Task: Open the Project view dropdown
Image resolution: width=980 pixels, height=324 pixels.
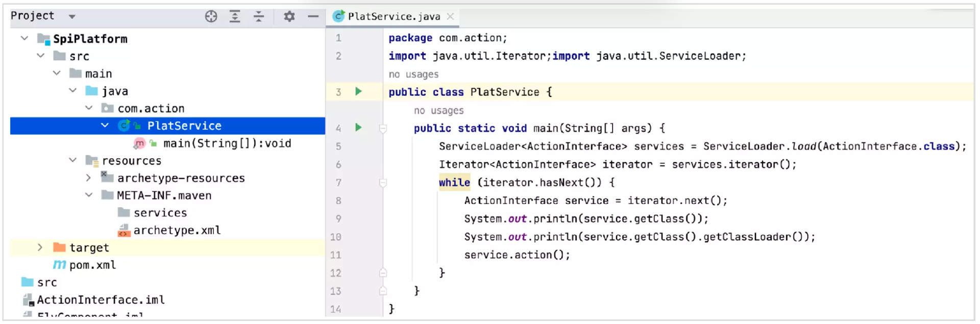Action: click(x=72, y=16)
